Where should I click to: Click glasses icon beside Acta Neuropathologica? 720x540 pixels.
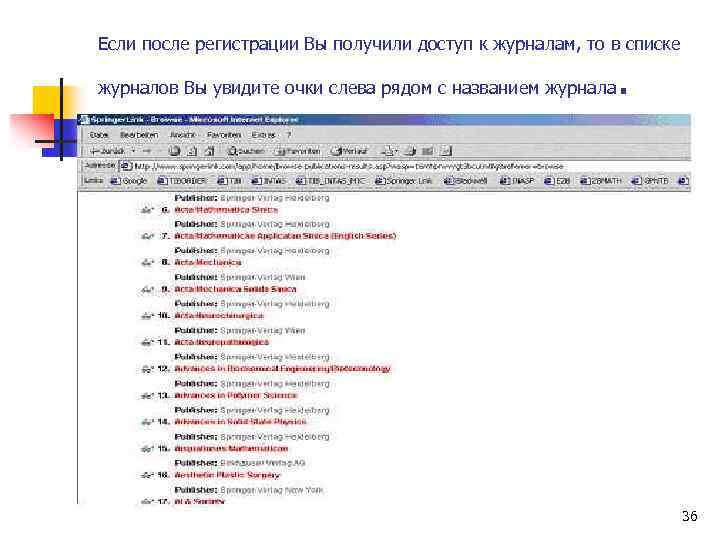coord(147,343)
